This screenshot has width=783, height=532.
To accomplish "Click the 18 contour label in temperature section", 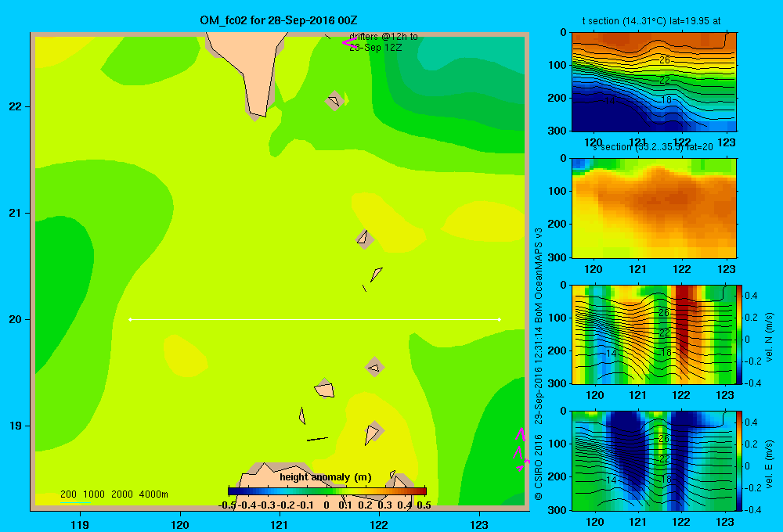I will pos(666,100).
